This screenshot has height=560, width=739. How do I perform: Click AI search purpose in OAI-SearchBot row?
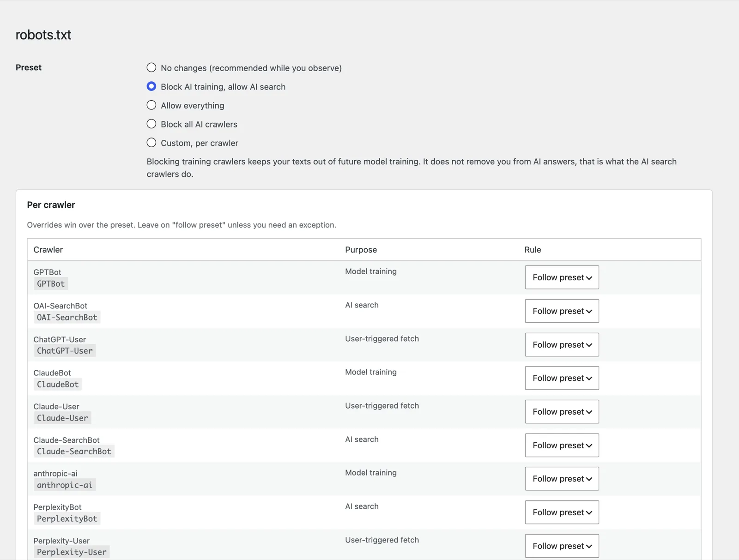coord(362,305)
